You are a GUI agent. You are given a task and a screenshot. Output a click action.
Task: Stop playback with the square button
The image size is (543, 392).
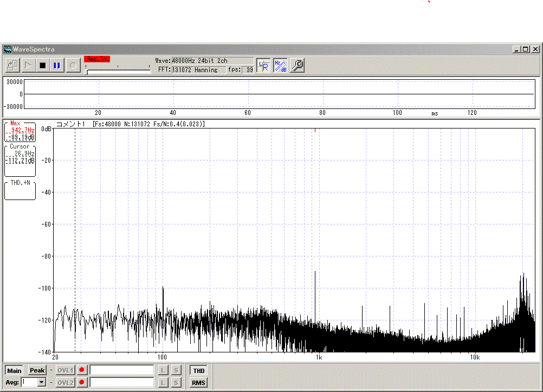(x=43, y=65)
